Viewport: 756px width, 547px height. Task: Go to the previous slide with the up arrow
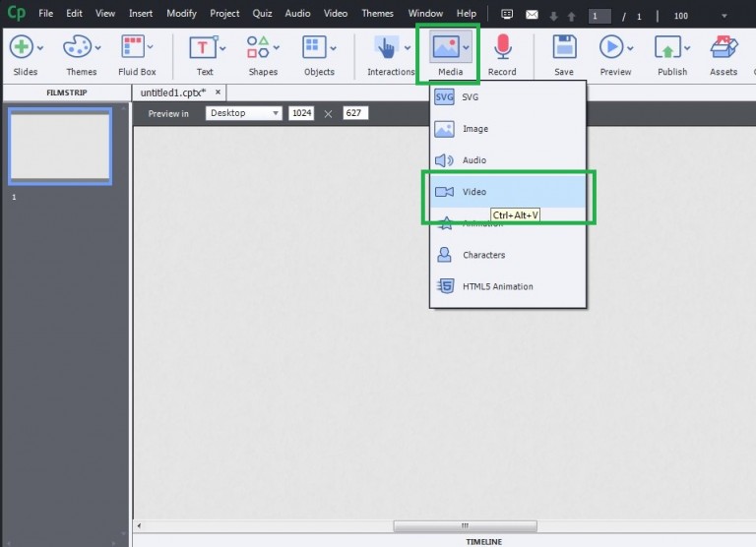[x=571, y=17]
